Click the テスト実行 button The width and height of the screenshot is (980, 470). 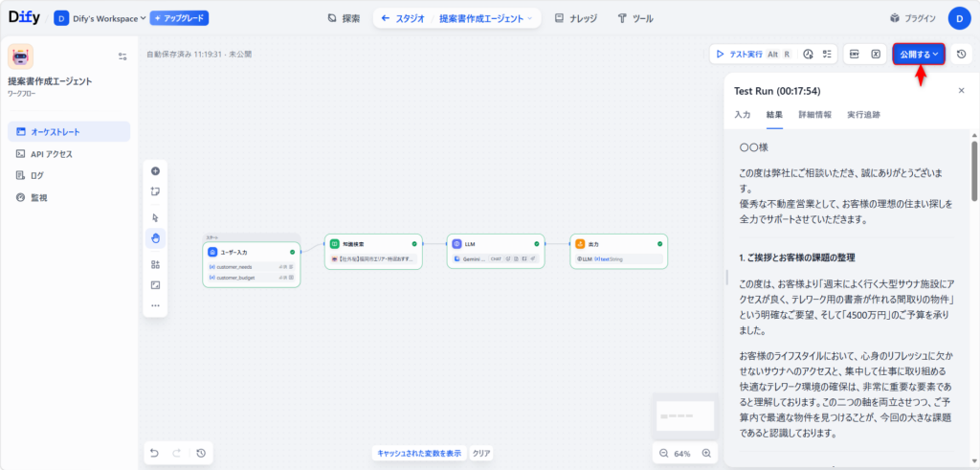[739, 55]
